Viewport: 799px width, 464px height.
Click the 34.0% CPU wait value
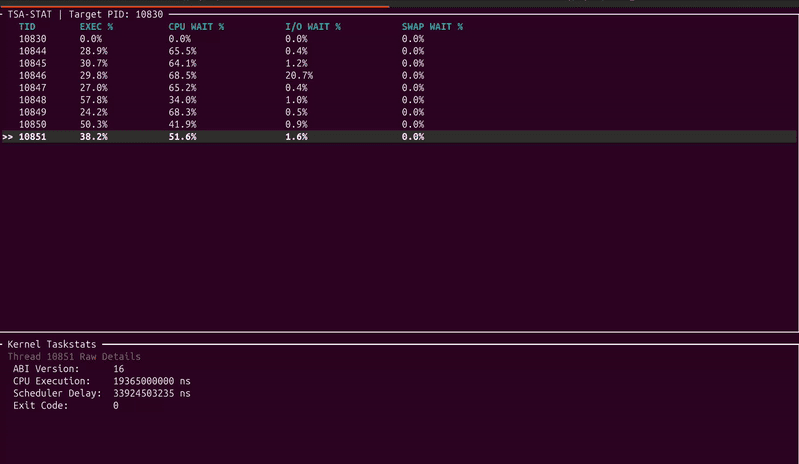pyautogui.click(x=182, y=100)
